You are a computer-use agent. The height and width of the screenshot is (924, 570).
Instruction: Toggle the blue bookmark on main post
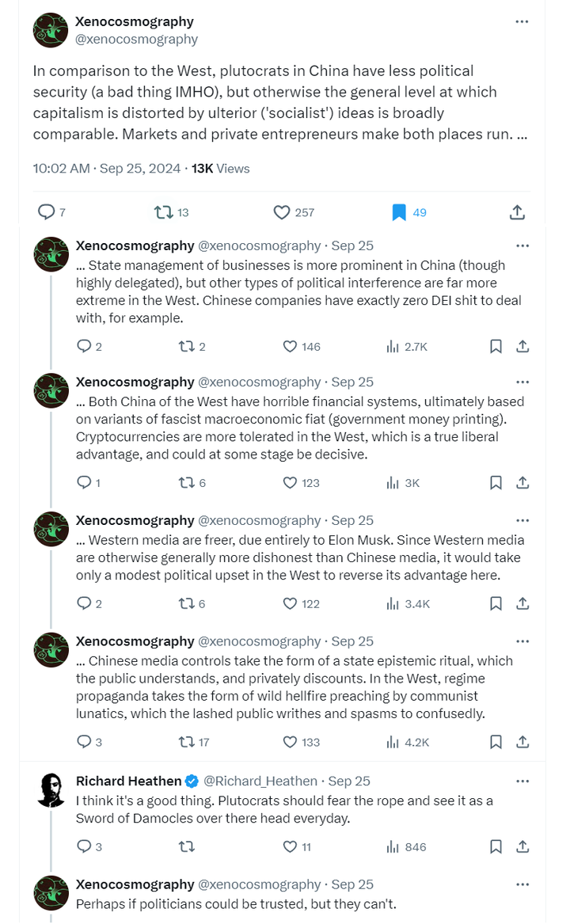399,212
